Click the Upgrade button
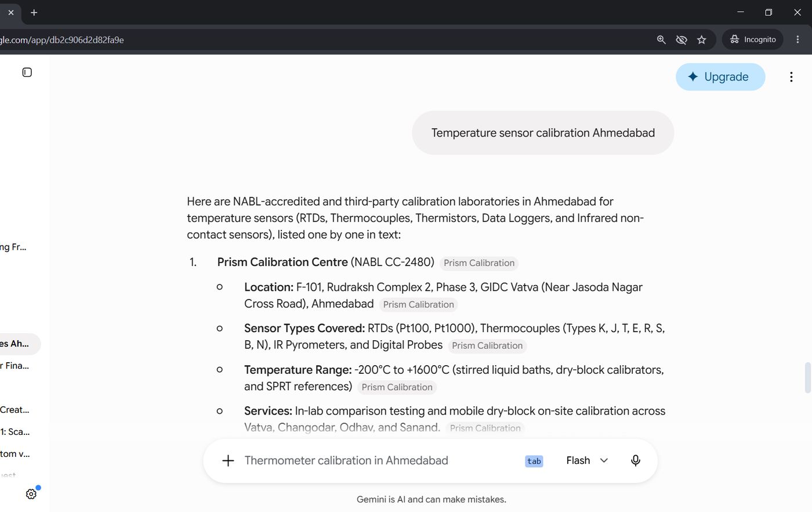Image resolution: width=812 pixels, height=512 pixels. click(720, 77)
